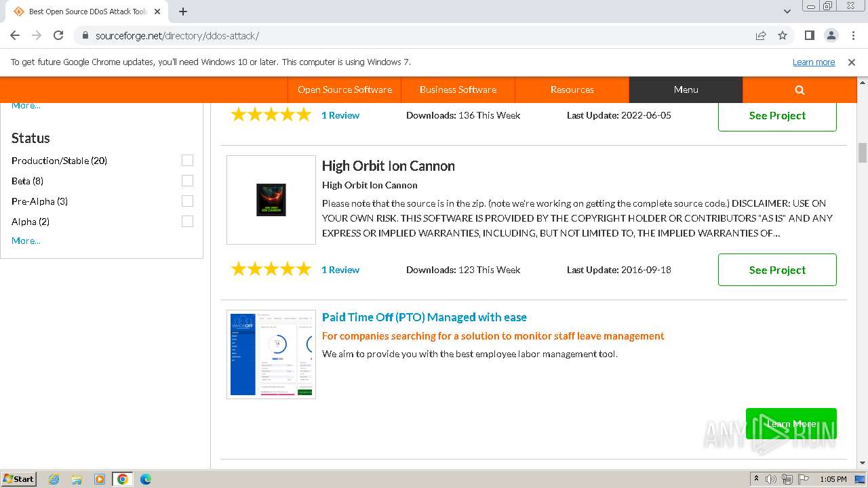Click High Orbit Ion Cannon star rating
Viewport: 868px width, 488px height.
[x=271, y=270]
